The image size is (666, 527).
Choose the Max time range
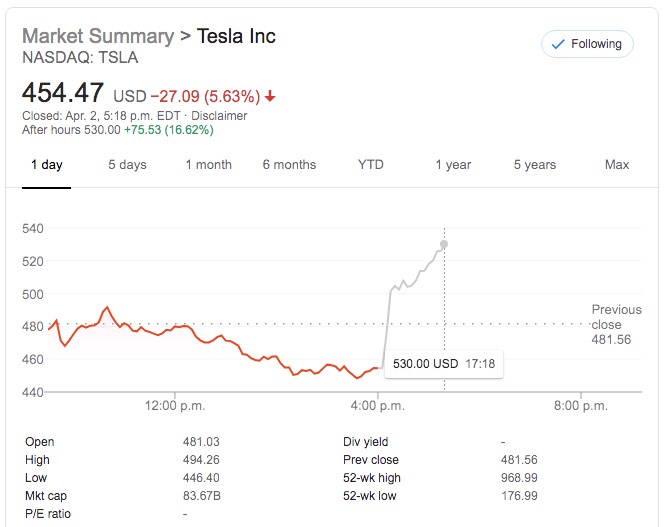[617, 165]
